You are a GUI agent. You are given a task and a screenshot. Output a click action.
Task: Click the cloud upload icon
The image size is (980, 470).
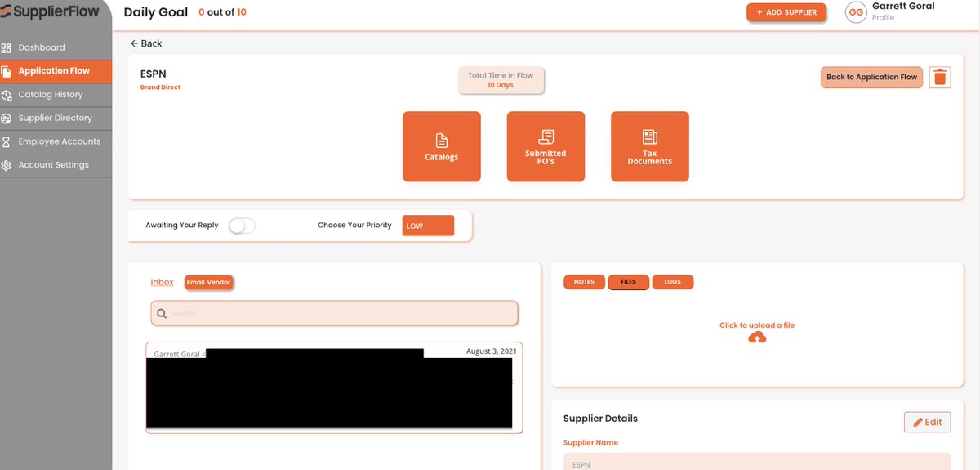[757, 338]
